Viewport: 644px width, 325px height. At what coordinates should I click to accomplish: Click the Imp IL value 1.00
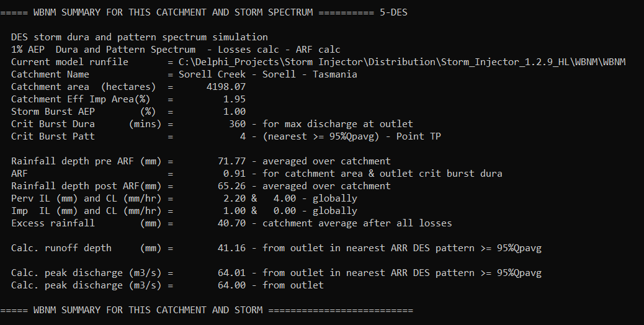234,211
